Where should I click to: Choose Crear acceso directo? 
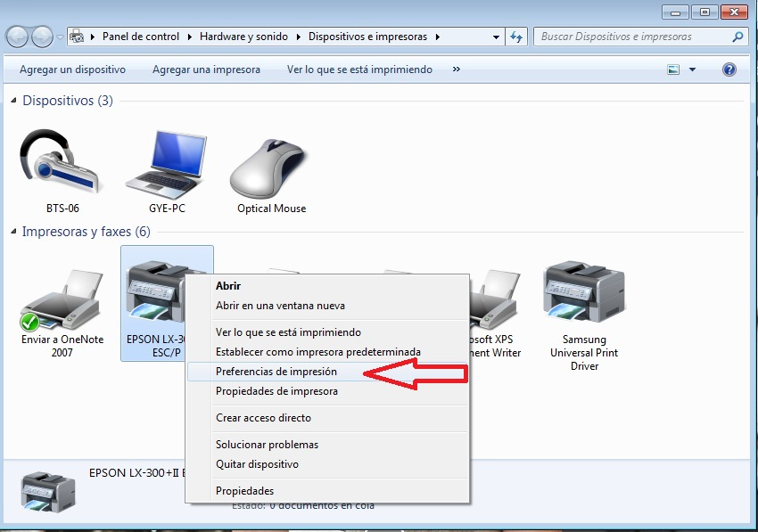[x=327, y=417]
